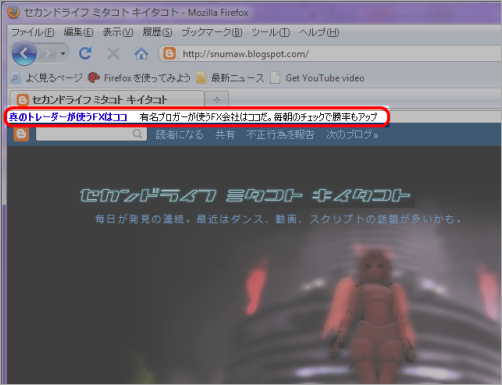
Task: Click the orange Blogger logo in navbar
Action: point(21,134)
